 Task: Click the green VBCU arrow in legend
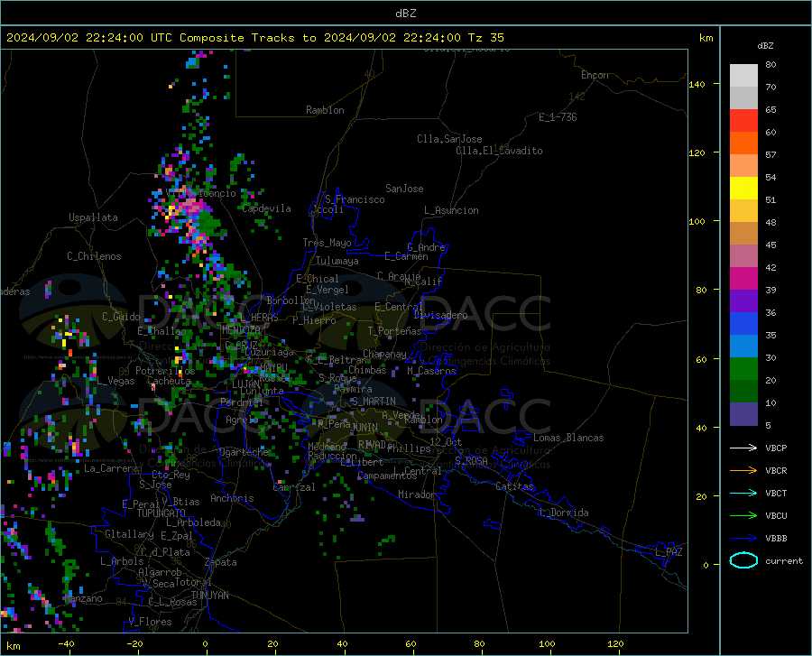click(743, 516)
